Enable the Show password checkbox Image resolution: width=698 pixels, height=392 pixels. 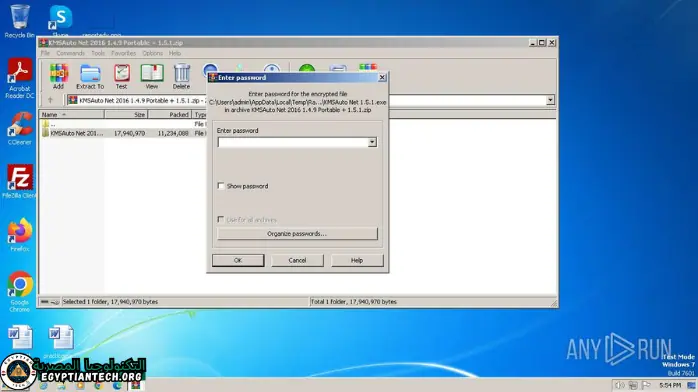(x=220, y=186)
